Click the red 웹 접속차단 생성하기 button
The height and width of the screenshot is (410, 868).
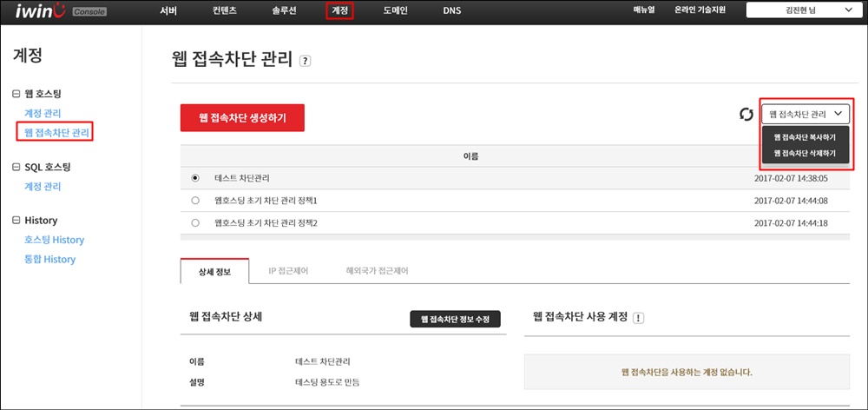[x=242, y=118]
